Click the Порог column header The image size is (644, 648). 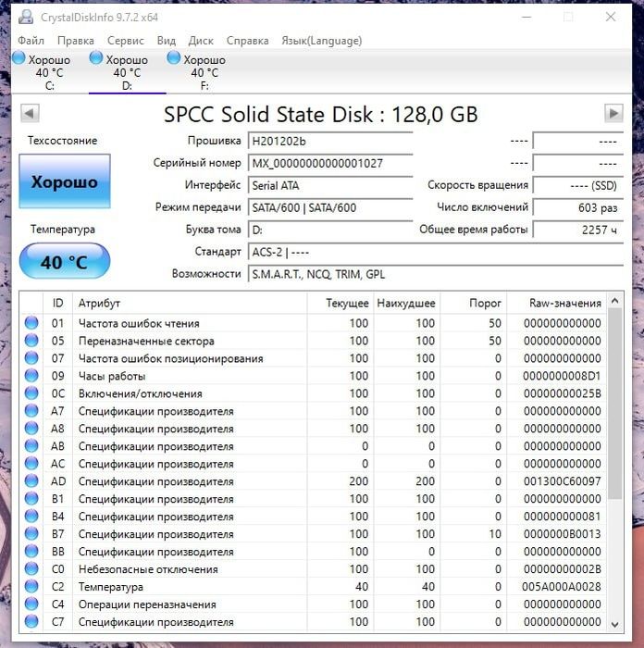474,303
